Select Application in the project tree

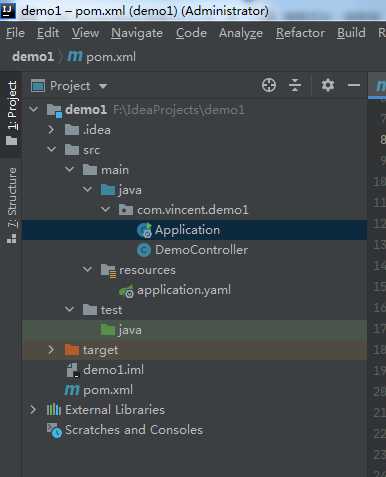187,230
